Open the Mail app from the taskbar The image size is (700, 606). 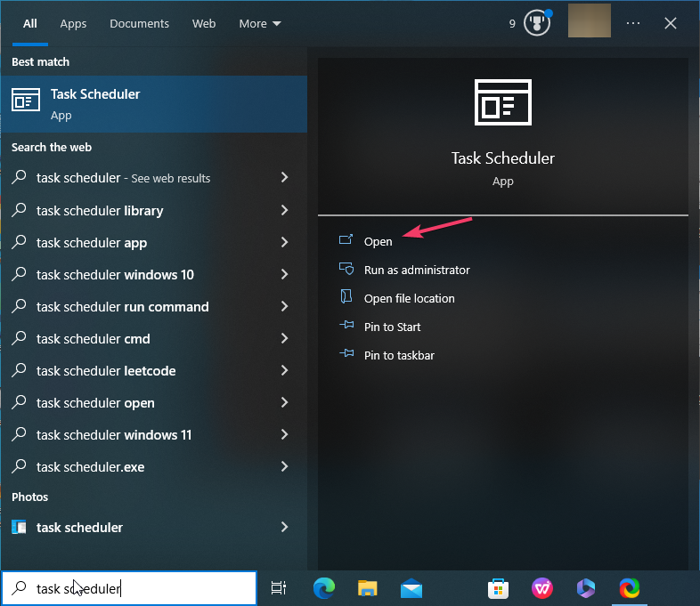click(x=411, y=588)
